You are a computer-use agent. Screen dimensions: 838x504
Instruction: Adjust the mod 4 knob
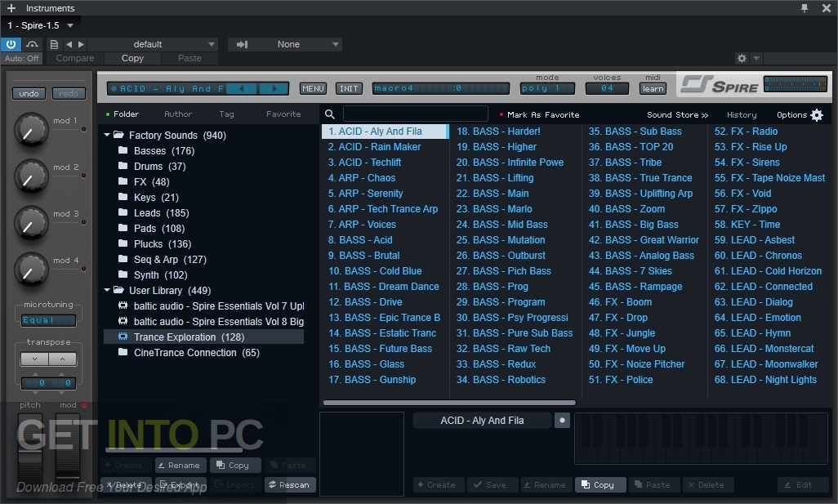[31, 269]
